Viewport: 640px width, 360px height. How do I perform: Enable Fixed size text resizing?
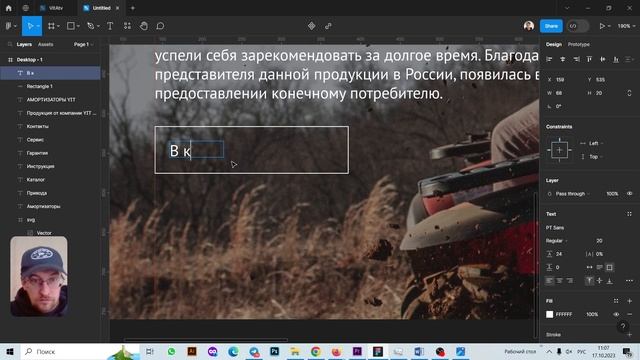point(609,267)
